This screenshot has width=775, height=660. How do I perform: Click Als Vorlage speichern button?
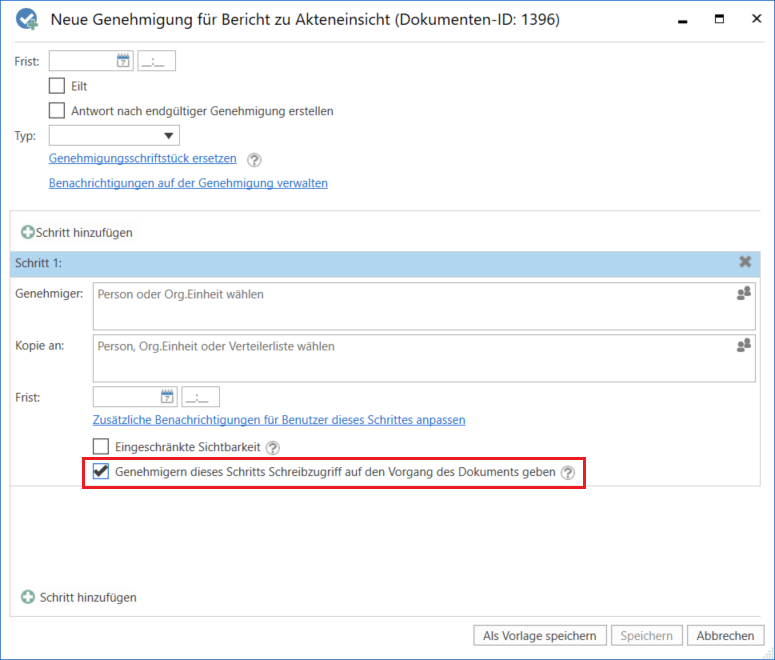pos(540,635)
